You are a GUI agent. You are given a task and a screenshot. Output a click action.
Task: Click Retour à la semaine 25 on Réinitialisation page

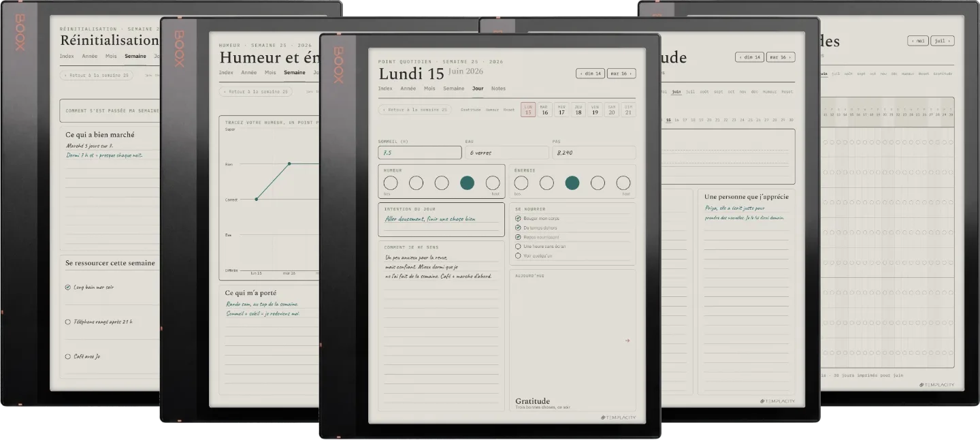pyautogui.click(x=97, y=76)
